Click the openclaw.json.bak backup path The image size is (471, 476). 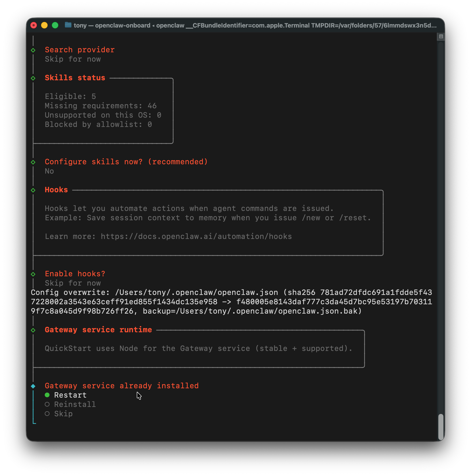[269, 311]
